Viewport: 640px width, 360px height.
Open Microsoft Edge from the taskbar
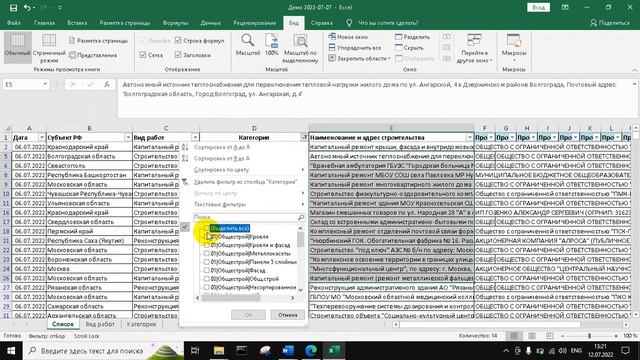coord(311,351)
